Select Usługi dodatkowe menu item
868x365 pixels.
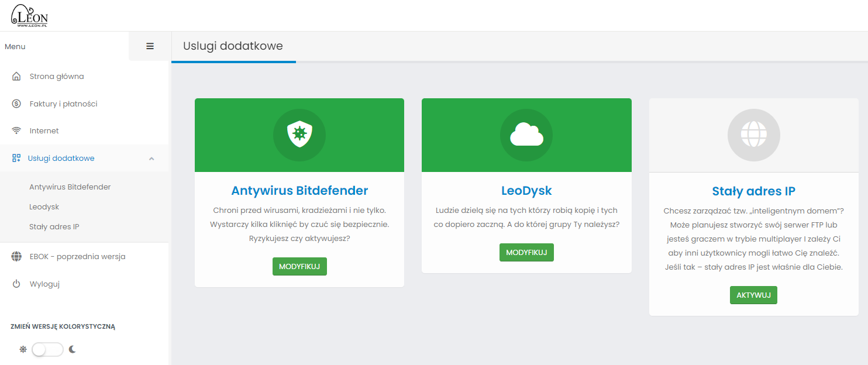pyautogui.click(x=84, y=158)
